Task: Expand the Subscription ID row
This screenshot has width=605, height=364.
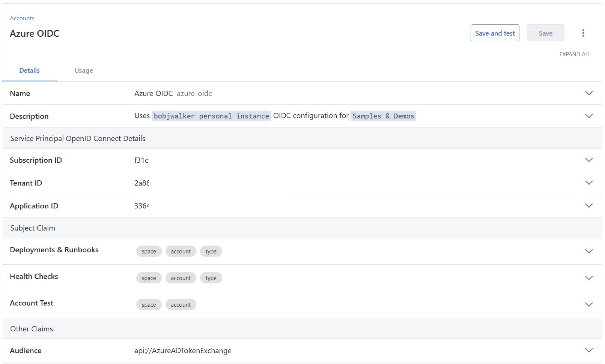Action: (589, 160)
